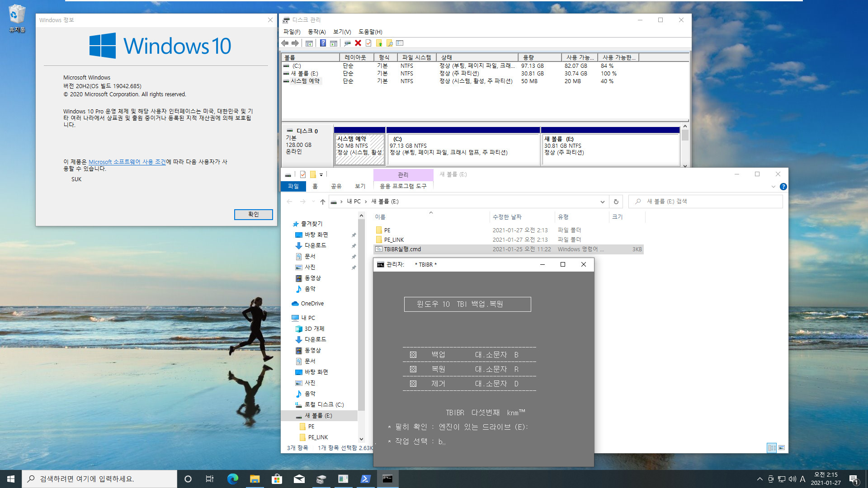868x488 pixels.
Task: Open the 응용 프로그램 도구 ribbon tab
Action: pyautogui.click(x=403, y=186)
